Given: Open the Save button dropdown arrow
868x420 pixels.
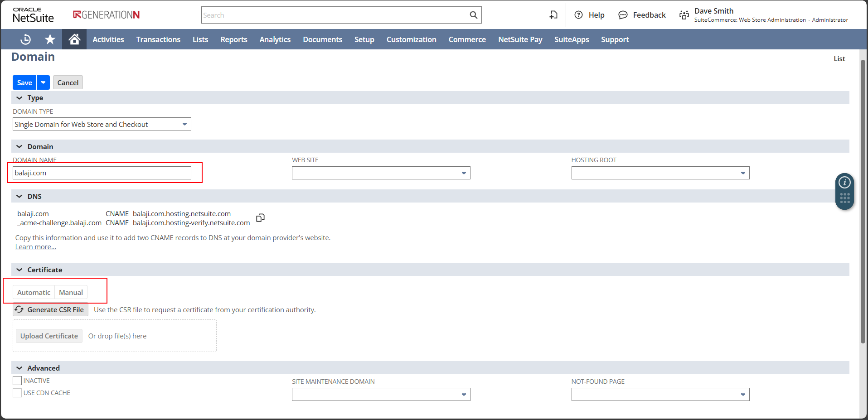Looking at the screenshot, I should (x=43, y=82).
